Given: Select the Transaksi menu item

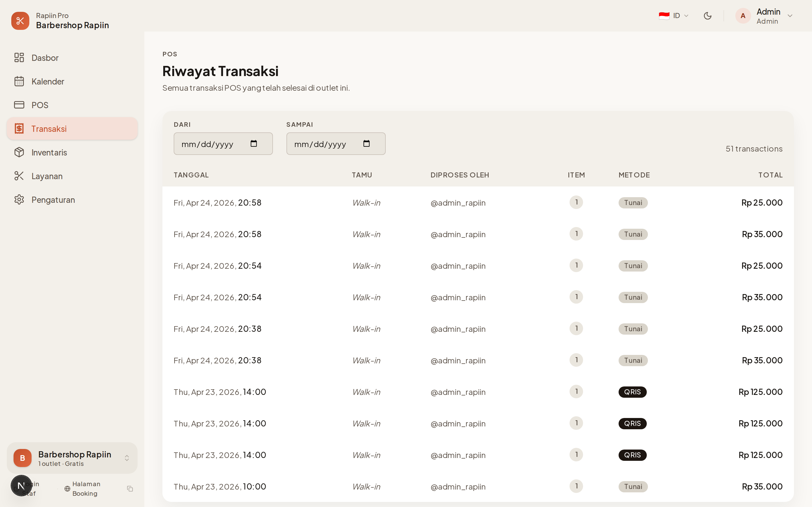Looking at the screenshot, I should [x=49, y=129].
